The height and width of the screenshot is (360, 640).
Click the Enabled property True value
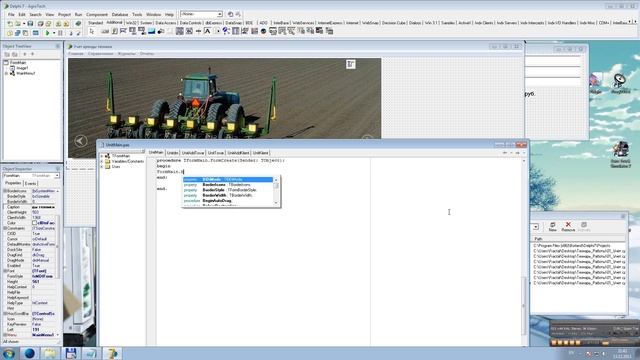pos(43,265)
